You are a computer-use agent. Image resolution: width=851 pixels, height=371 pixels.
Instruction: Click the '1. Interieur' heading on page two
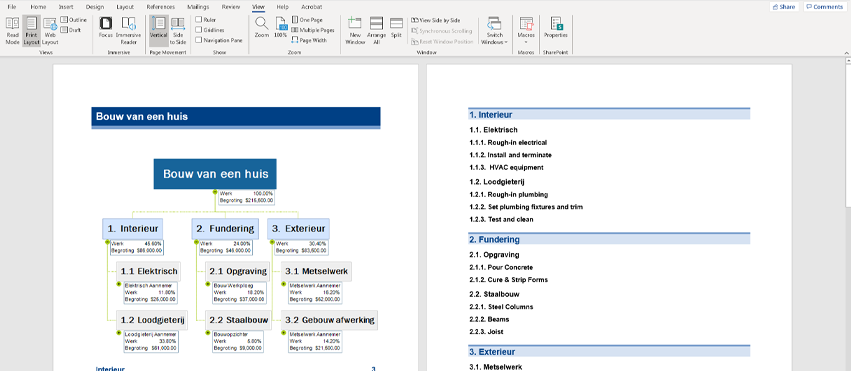pyautogui.click(x=609, y=114)
